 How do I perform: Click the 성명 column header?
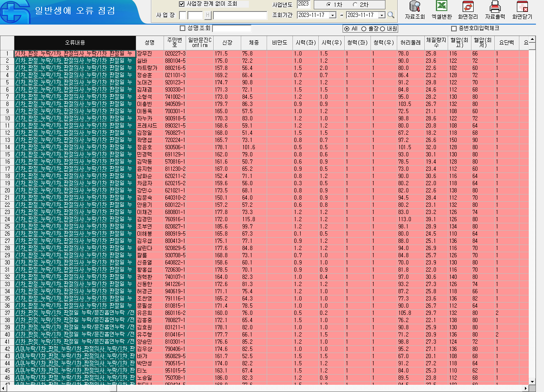149,43
